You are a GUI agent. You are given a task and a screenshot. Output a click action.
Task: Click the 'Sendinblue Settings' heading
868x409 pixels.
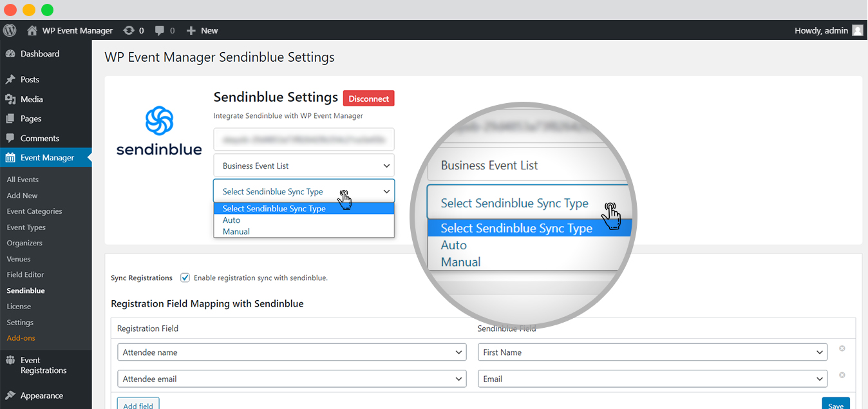276,97
